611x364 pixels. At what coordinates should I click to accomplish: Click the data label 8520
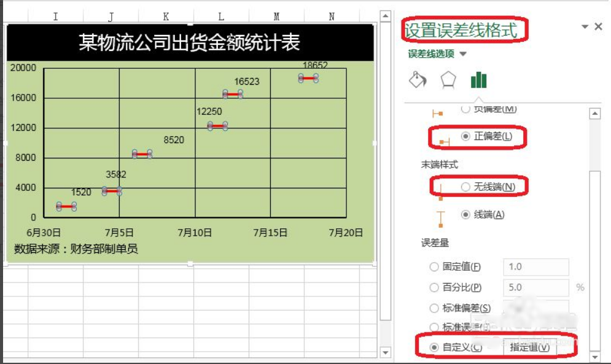[174, 140]
